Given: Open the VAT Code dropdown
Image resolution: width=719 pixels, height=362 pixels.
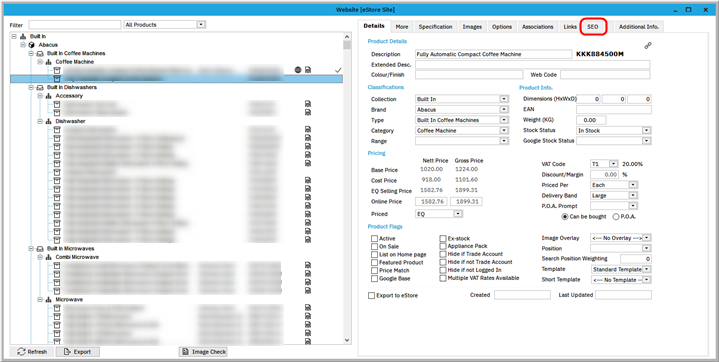Looking at the screenshot, I should 614,164.
